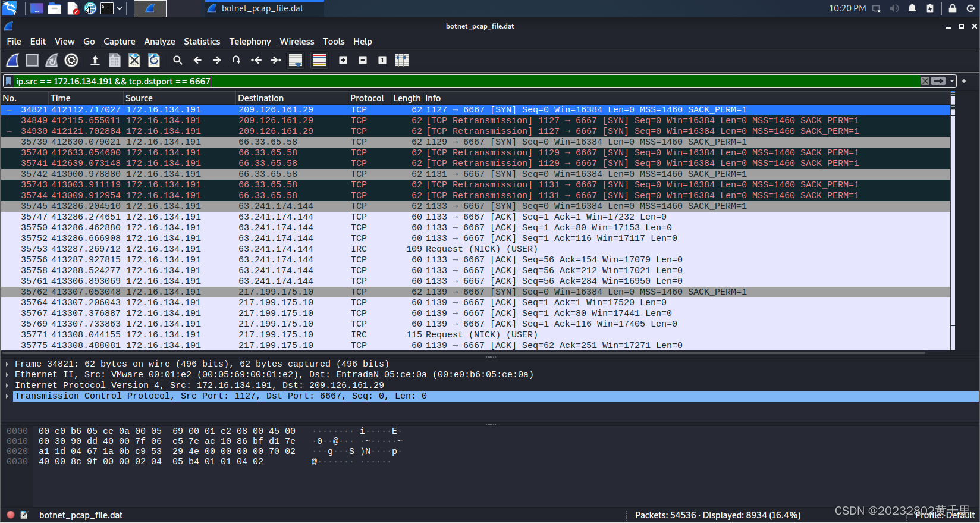Open the Analyze menu
This screenshot has width=980, height=523.
click(159, 42)
